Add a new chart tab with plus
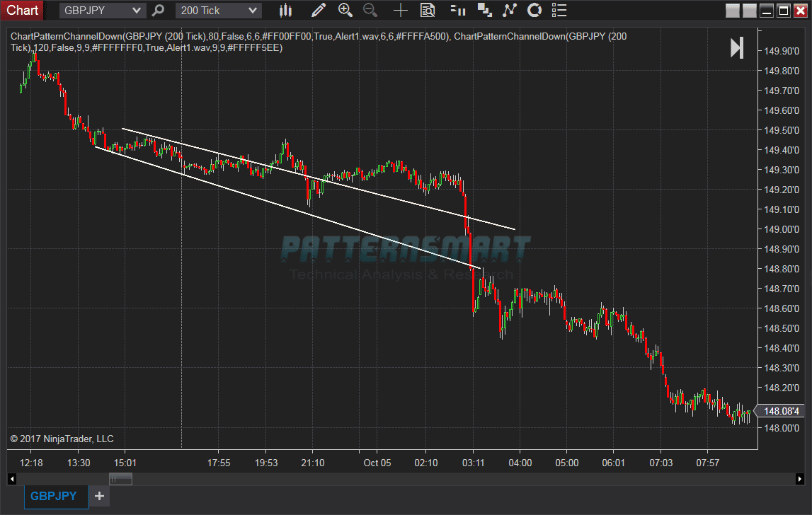The width and height of the screenshot is (812, 515). coord(99,496)
